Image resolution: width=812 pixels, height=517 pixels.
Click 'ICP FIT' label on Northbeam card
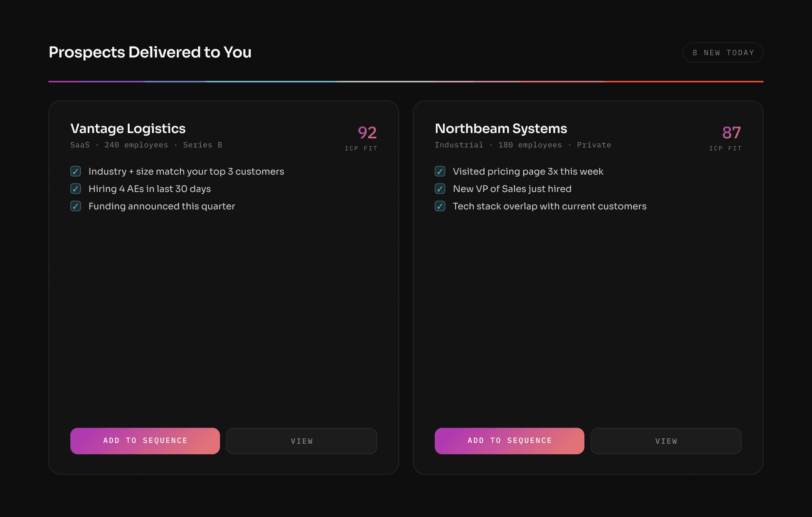click(725, 149)
